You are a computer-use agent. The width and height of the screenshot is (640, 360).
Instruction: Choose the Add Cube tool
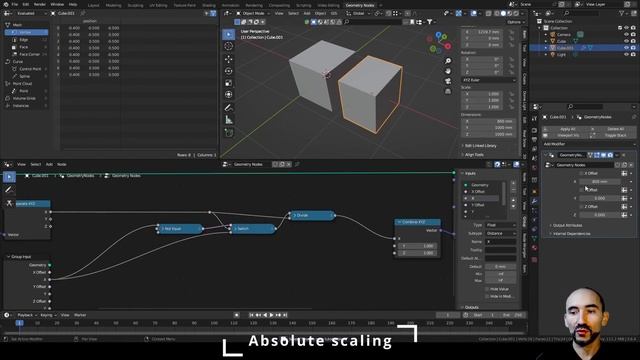(229, 133)
